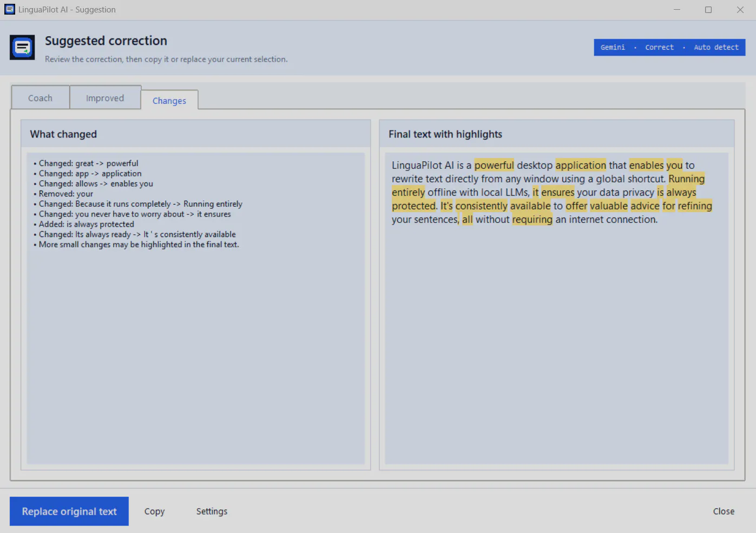Click the highlighted word "requiring"

(533, 220)
